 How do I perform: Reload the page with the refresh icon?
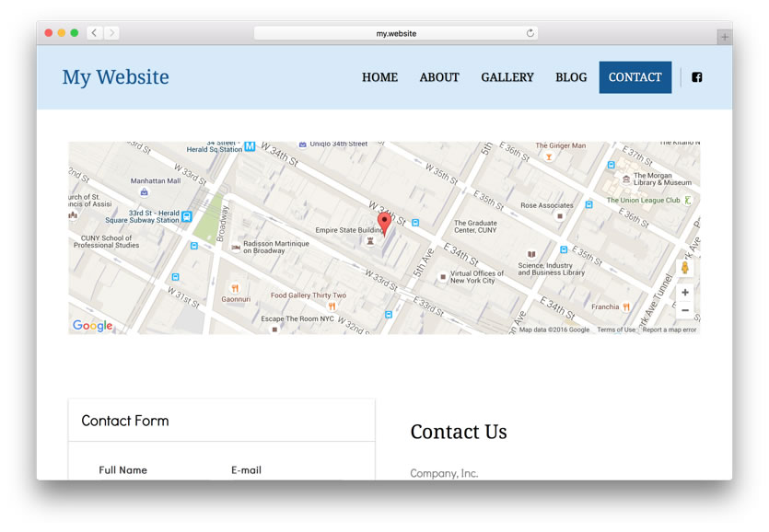pyautogui.click(x=530, y=33)
